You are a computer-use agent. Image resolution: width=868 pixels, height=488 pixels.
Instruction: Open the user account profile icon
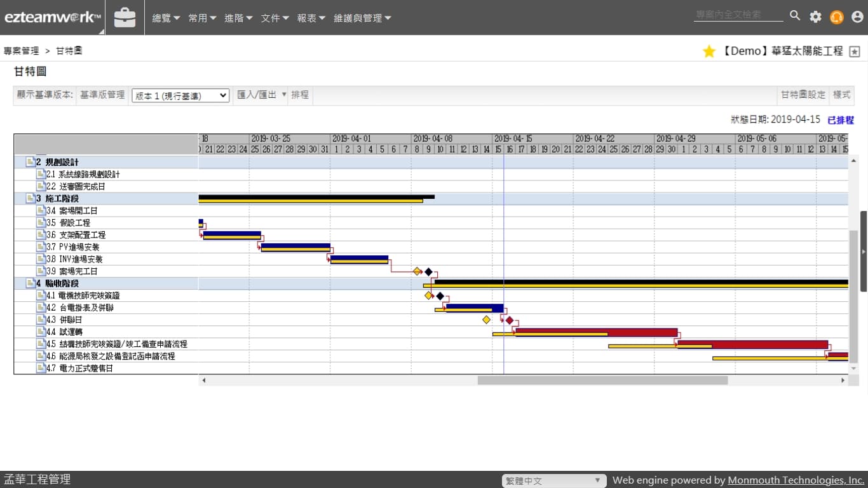(857, 17)
